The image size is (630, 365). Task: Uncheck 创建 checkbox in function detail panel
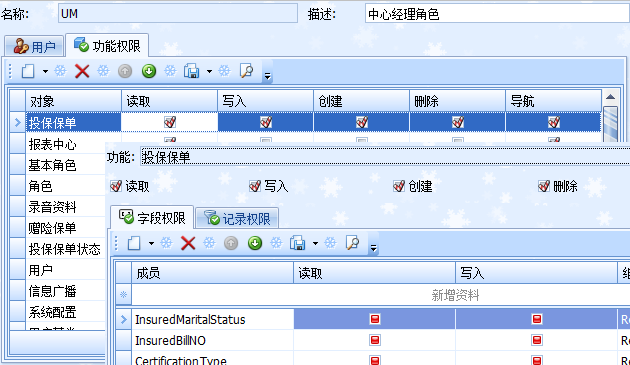coord(399,186)
